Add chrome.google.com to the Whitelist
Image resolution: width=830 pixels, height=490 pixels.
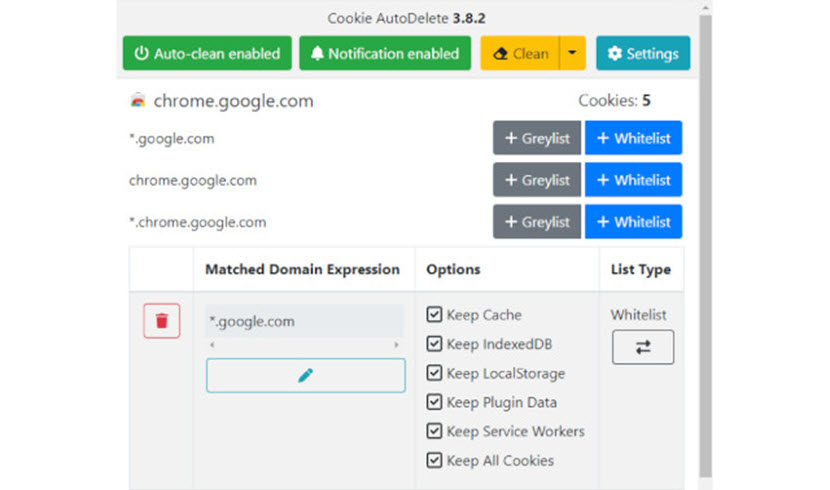(633, 179)
